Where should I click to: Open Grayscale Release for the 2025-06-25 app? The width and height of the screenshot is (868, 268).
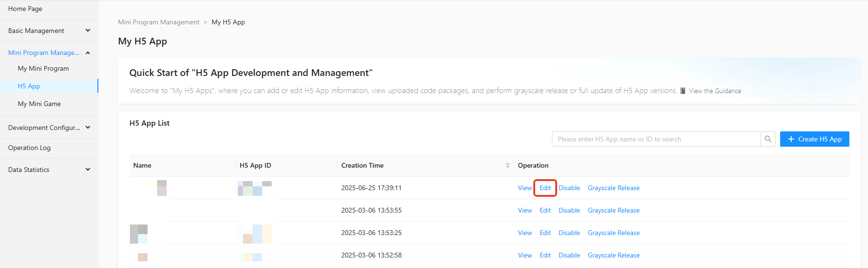(614, 188)
